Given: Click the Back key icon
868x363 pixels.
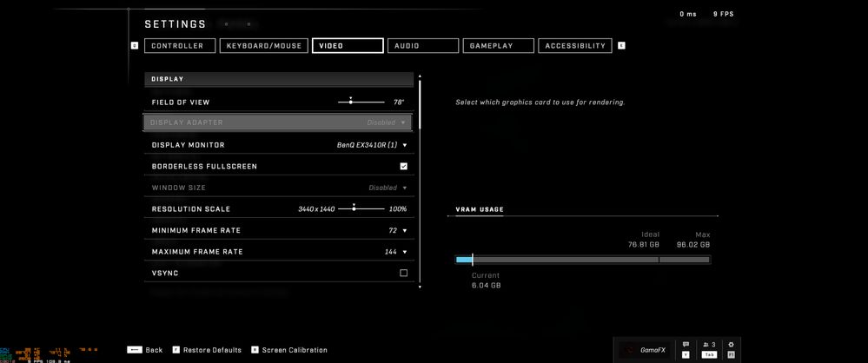Looking at the screenshot, I should click(134, 350).
